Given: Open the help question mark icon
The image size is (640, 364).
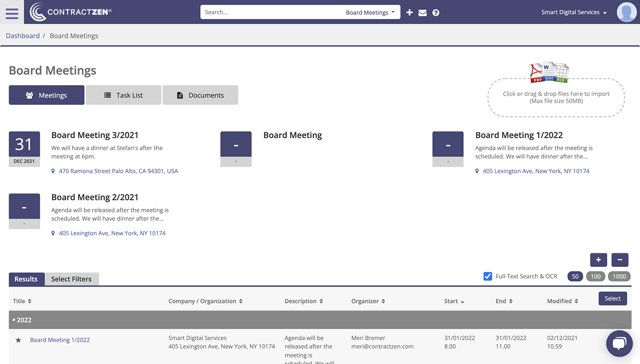Looking at the screenshot, I should (436, 12).
